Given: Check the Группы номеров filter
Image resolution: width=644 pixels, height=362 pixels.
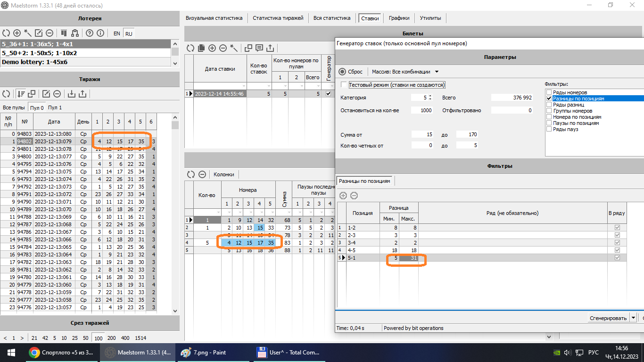Looking at the screenshot, I should (549, 111).
